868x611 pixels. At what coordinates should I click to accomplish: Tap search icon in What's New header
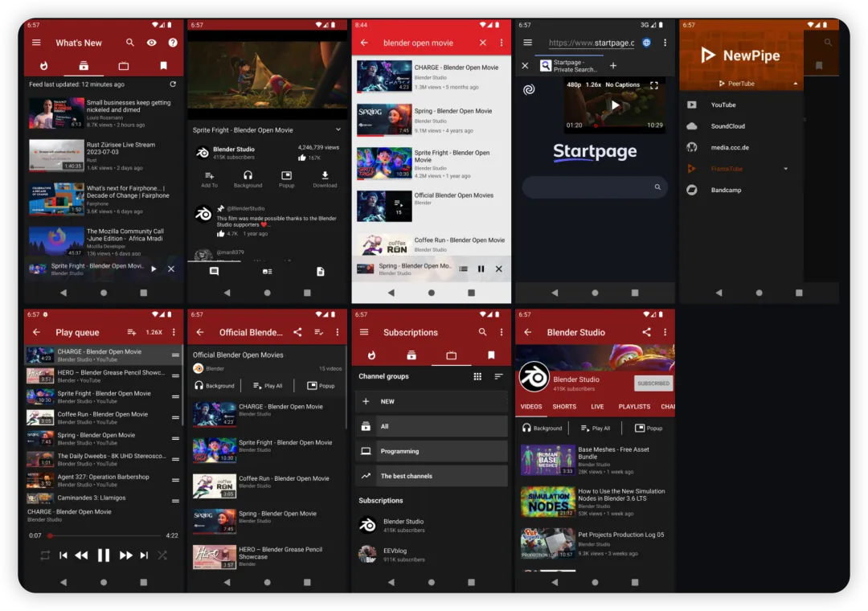click(130, 43)
